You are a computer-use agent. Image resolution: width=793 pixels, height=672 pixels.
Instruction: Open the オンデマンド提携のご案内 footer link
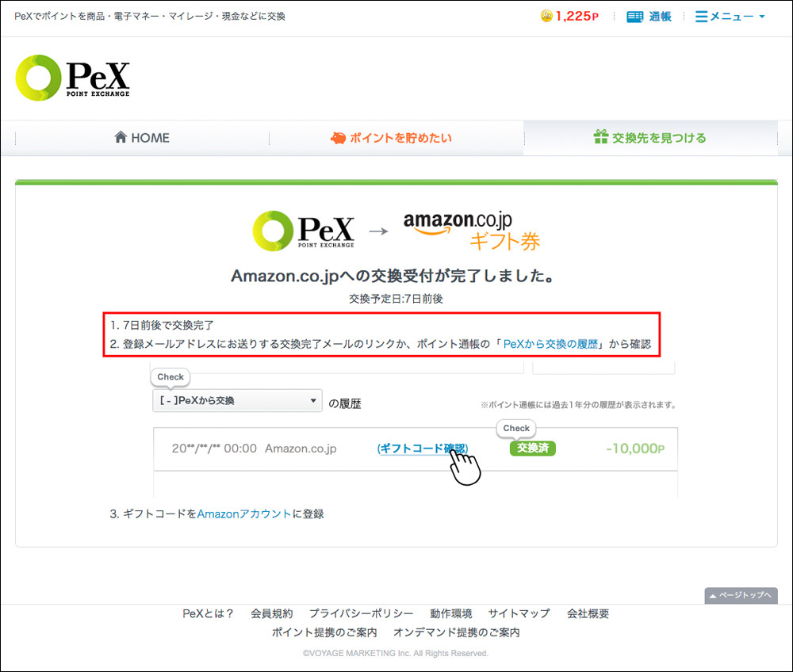pos(456,632)
